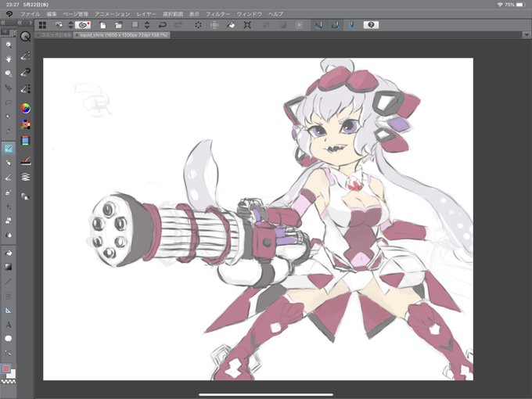The image size is (532, 399).
Task: Open the Tool Property panel icon
Action: click(26, 72)
